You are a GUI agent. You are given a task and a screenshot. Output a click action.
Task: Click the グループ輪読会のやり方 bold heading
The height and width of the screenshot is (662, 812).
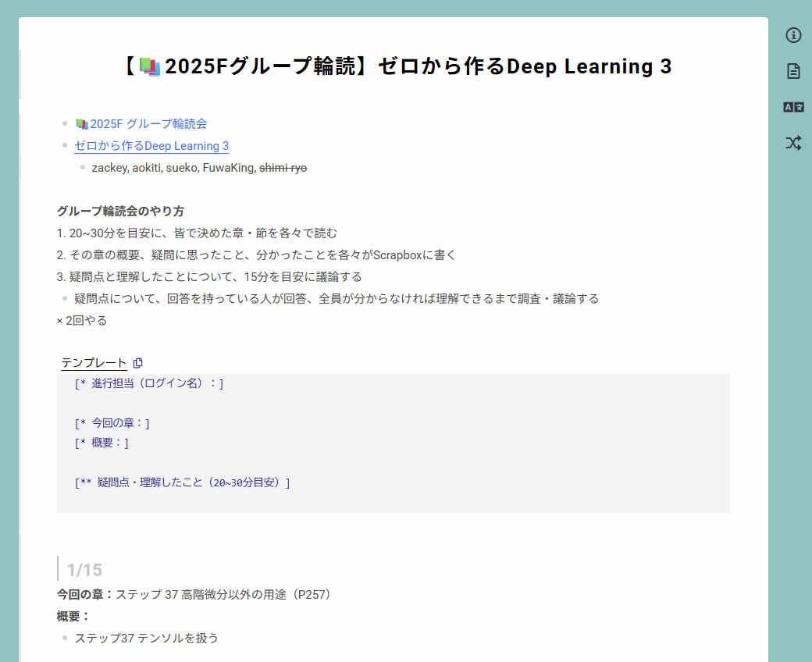coord(120,212)
